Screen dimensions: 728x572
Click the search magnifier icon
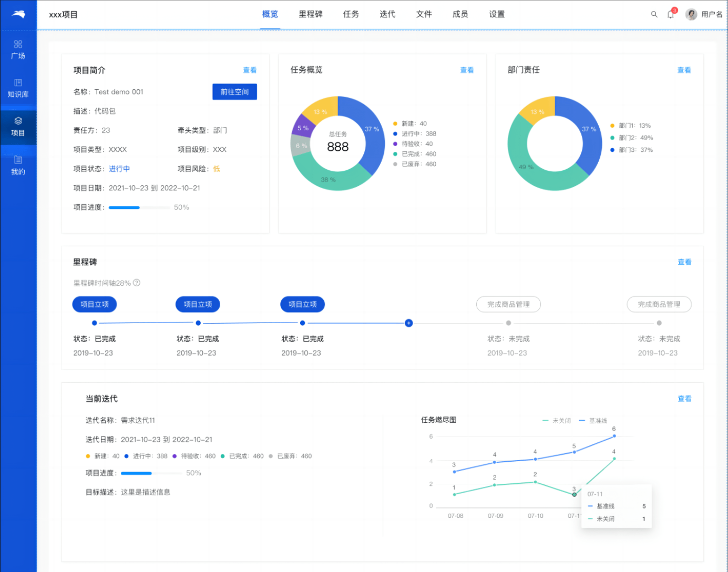654,14
